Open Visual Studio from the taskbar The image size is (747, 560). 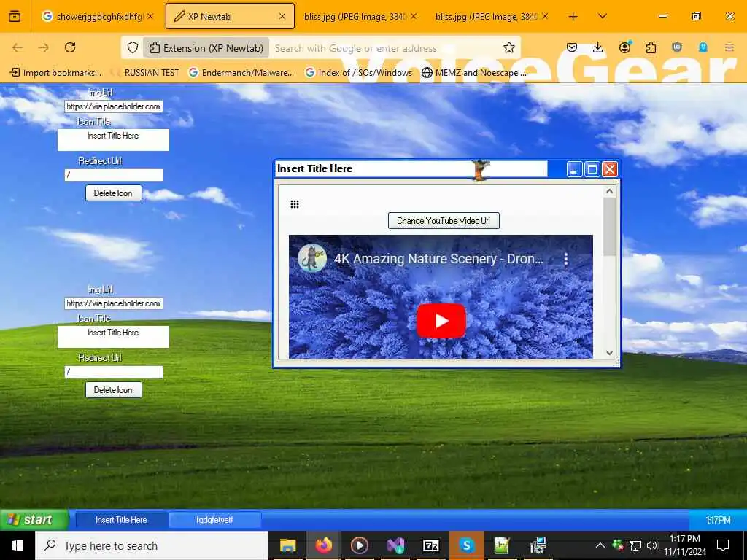click(395, 545)
